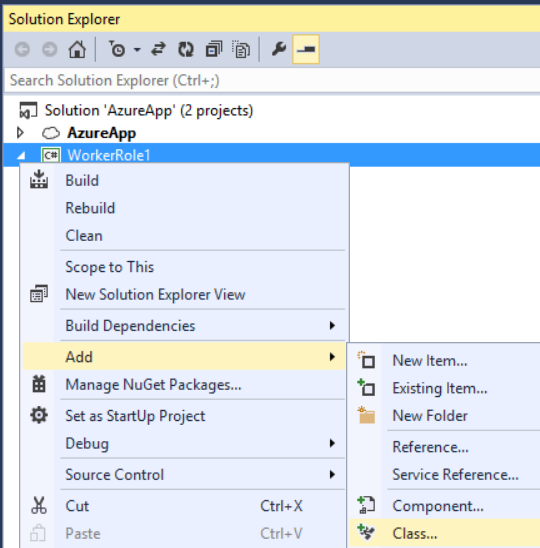540x548 pixels.
Task: Click the Forward navigation arrow in toolbar
Action: [50, 49]
